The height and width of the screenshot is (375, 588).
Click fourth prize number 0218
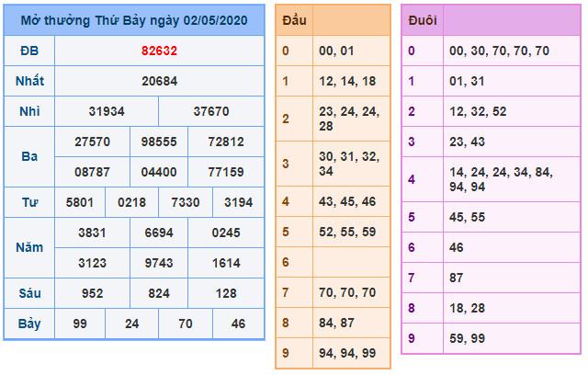pyautogui.click(x=131, y=202)
